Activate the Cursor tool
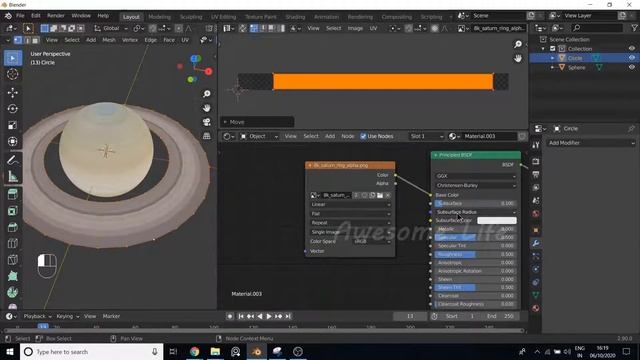The width and height of the screenshot is (640, 360). [x=13, y=74]
